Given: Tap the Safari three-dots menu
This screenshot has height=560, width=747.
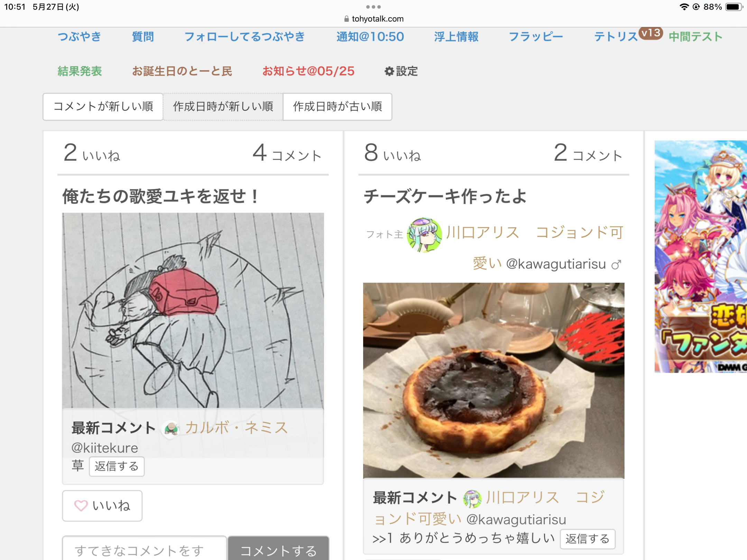Looking at the screenshot, I should pyautogui.click(x=373, y=7).
